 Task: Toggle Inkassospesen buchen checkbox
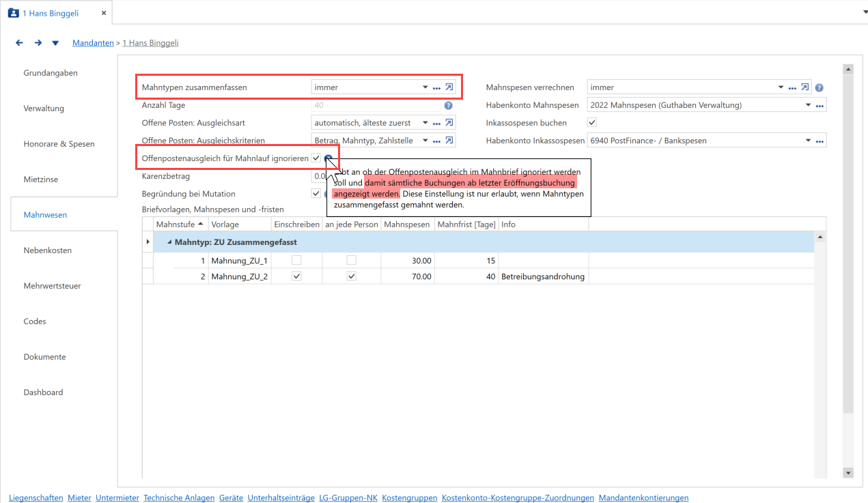(592, 123)
